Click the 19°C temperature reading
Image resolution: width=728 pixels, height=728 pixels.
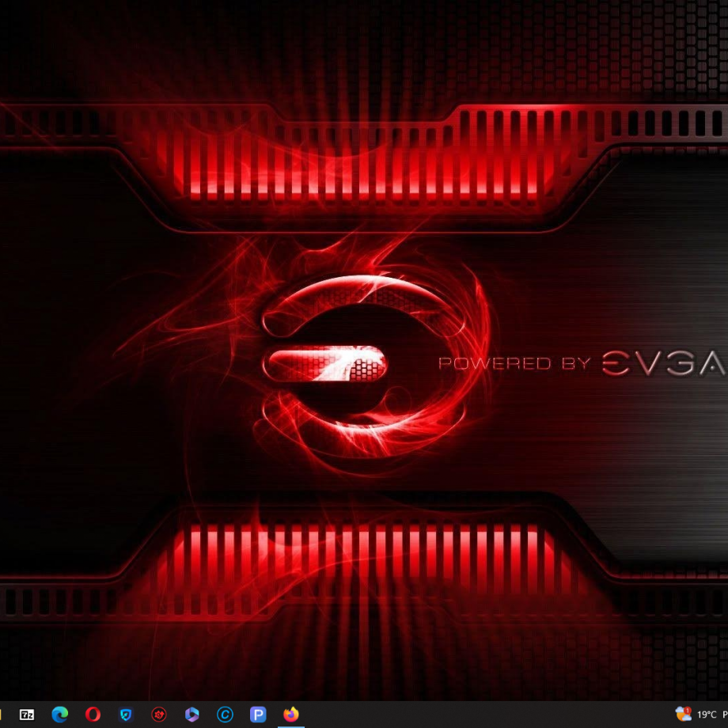[707, 715]
